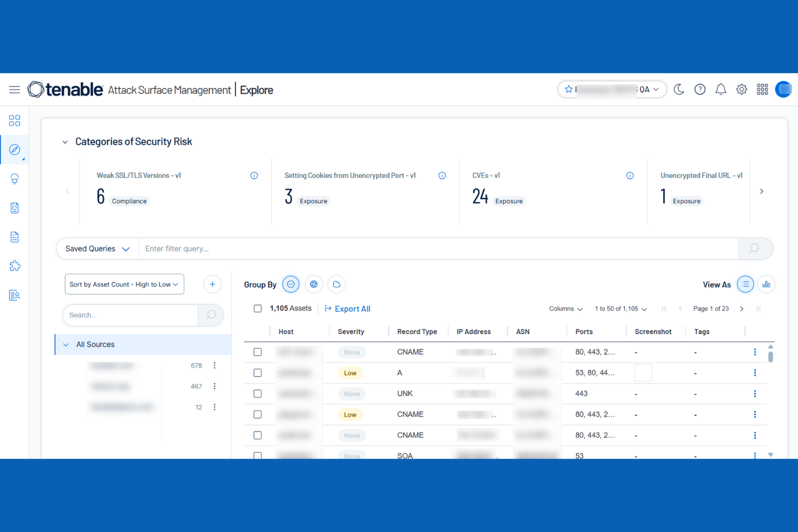Open the puzzle-piece integrations icon in sidebar

tap(15, 266)
